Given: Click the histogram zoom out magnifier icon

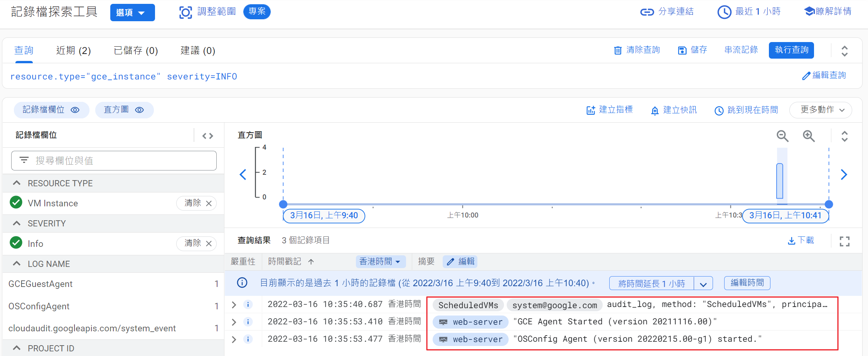Looking at the screenshot, I should tap(782, 136).
